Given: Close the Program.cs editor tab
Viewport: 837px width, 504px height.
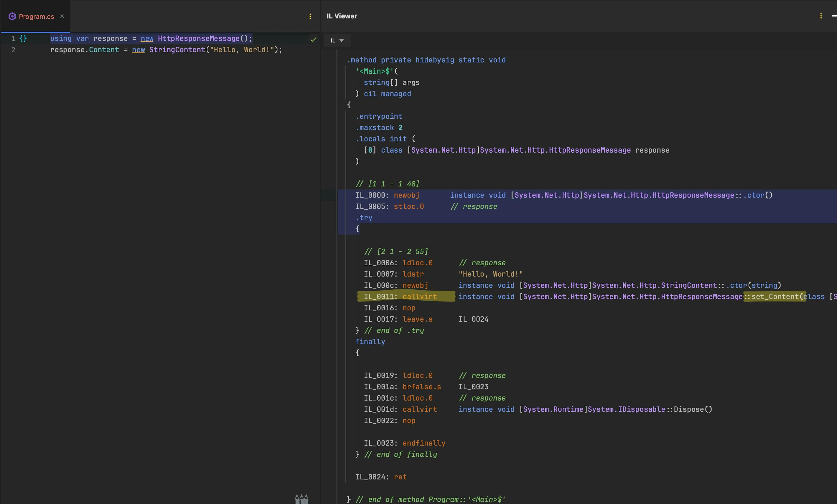Looking at the screenshot, I should coord(62,16).
